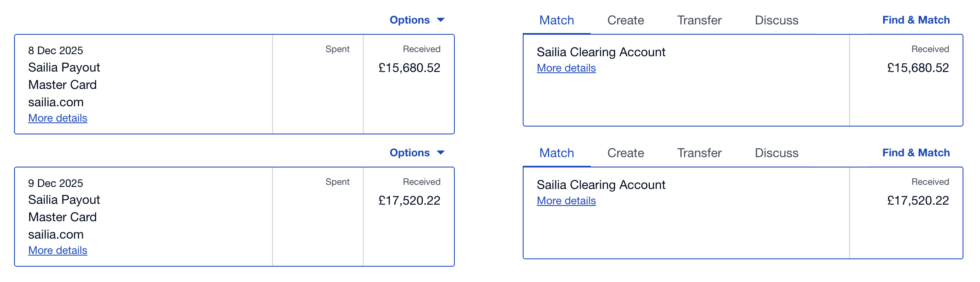Viewport: 980px width, 282px height.
Task: Click Find & Match for £15,680.52 payout
Action: coord(916,20)
